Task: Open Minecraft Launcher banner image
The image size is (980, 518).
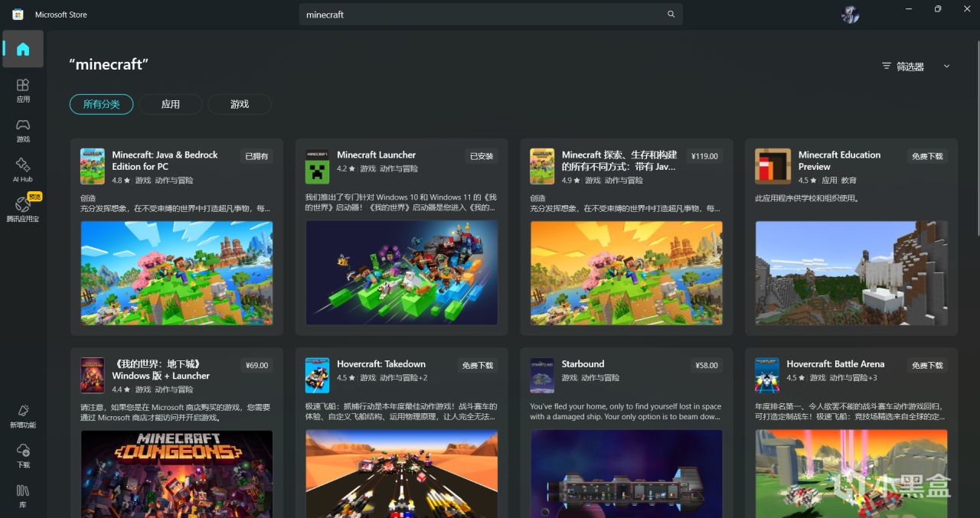Action: 402,273
